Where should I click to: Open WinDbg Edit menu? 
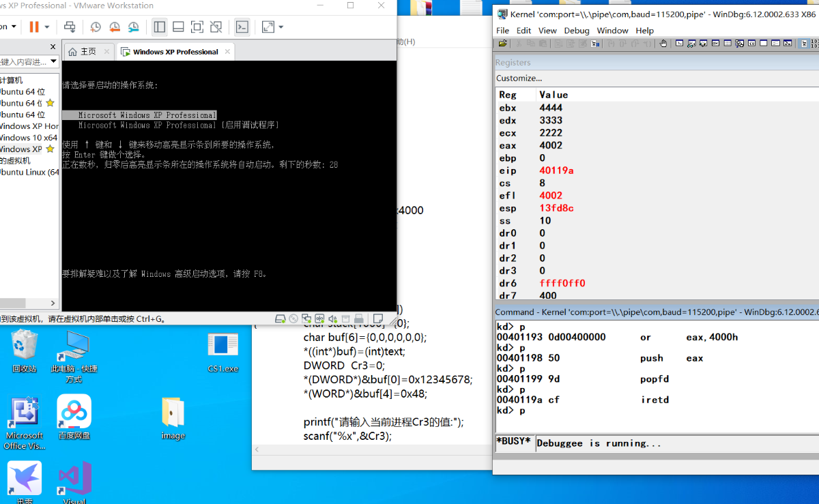click(x=523, y=31)
